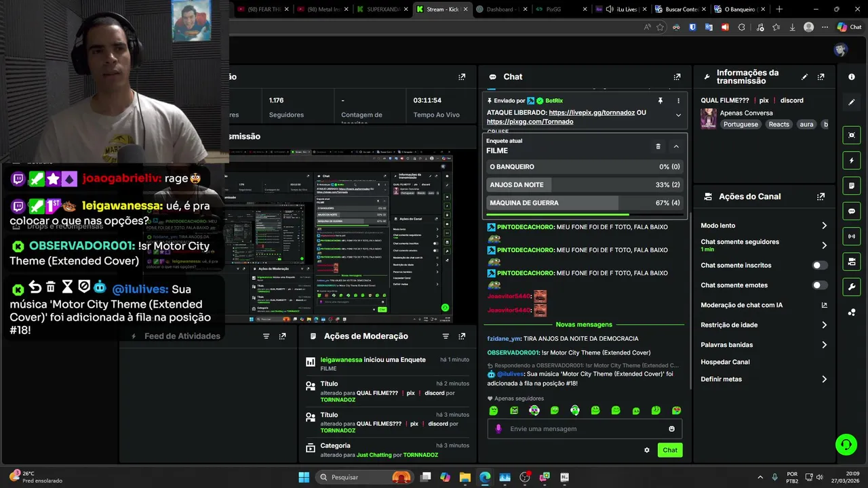Image resolution: width=868 pixels, height=488 pixels.
Task: Click the message input field
Action: (585, 429)
